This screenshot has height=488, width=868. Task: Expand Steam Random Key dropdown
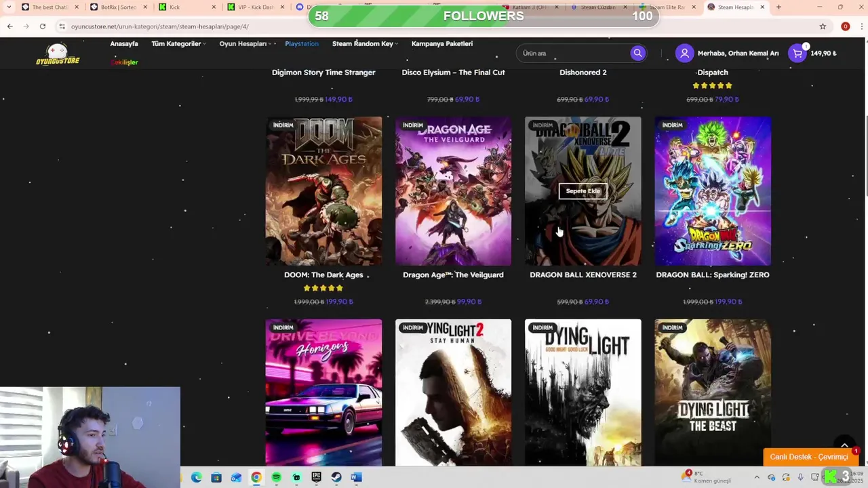click(x=365, y=43)
